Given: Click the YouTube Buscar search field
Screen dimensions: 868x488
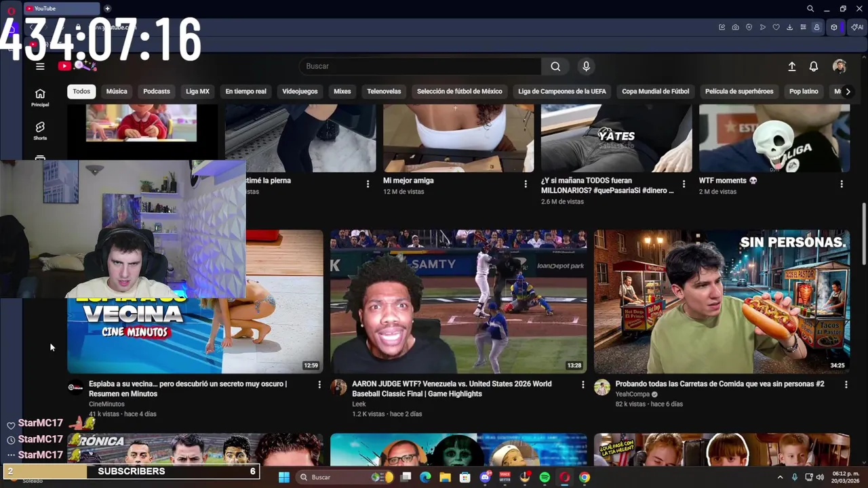Looking at the screenshot, I should 420,66.
